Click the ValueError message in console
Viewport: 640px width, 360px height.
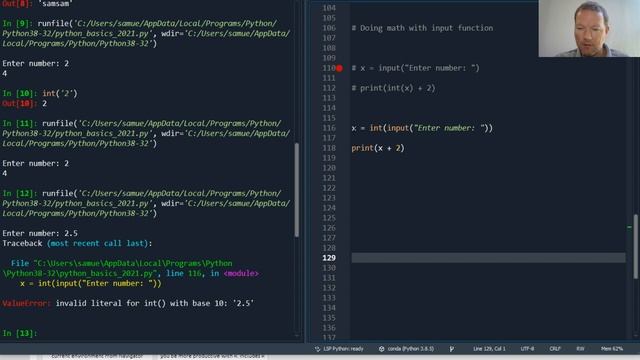[x=128, y=303]
